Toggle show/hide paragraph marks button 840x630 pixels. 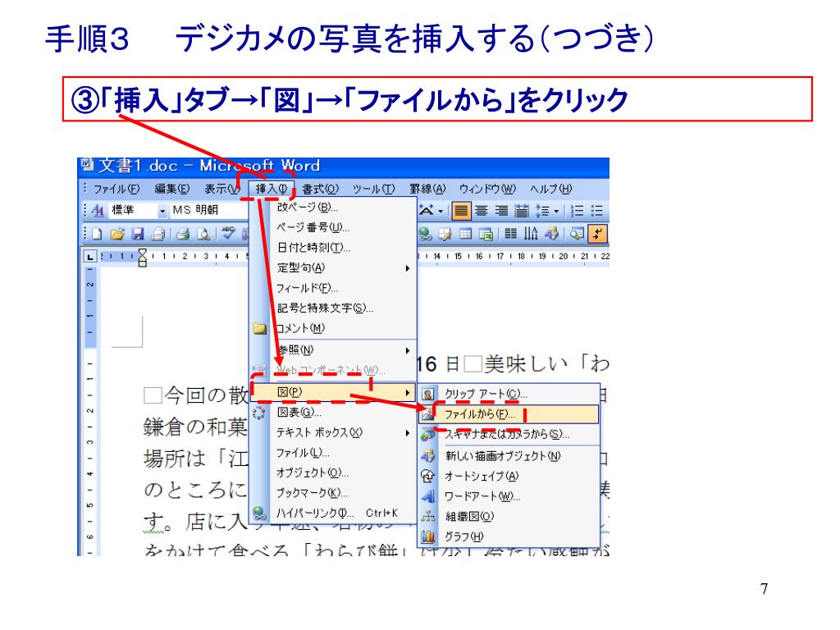click(x=597, y=234)
